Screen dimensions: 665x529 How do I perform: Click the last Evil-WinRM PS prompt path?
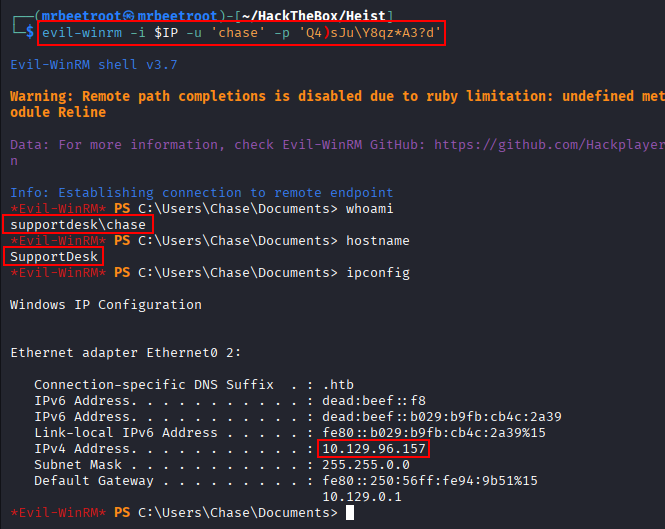[238, 513]
